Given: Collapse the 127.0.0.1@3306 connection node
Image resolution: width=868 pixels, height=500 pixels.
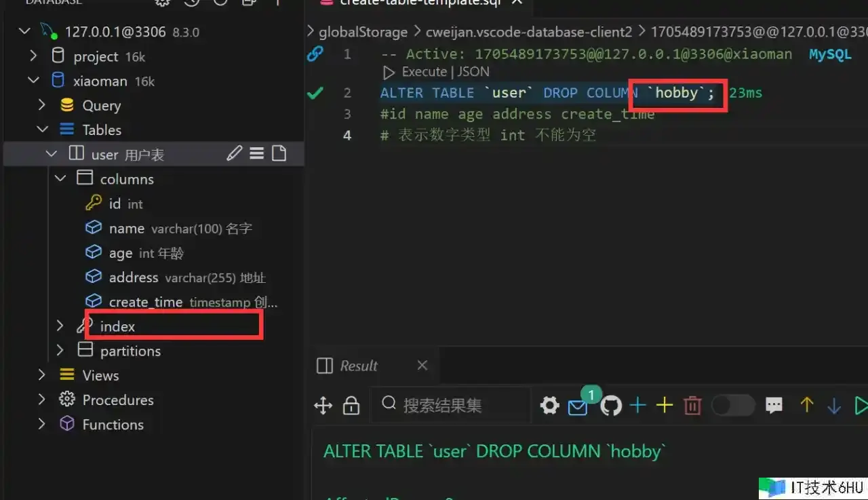Looking at the screenshot, I should (x=25, y=31).
